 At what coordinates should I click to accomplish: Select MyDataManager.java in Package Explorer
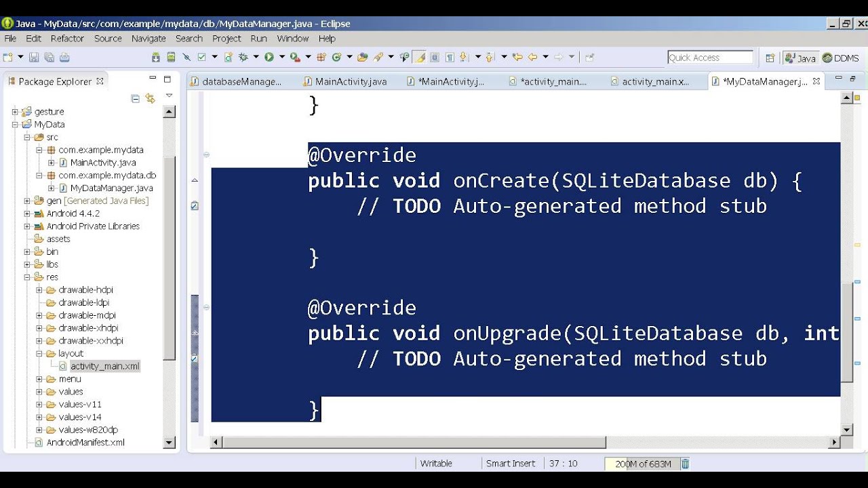(111, 188)
